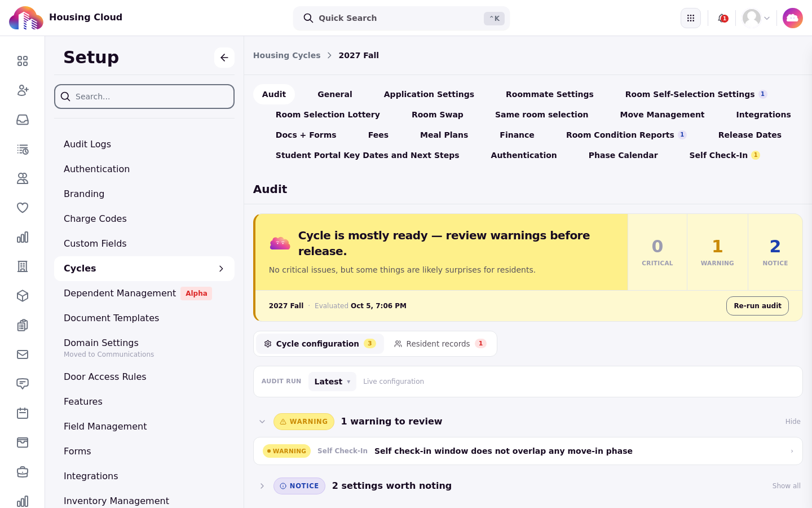Open the Student Portal Key Dates tab
This screenshot has width=812, height=508.
367,155
